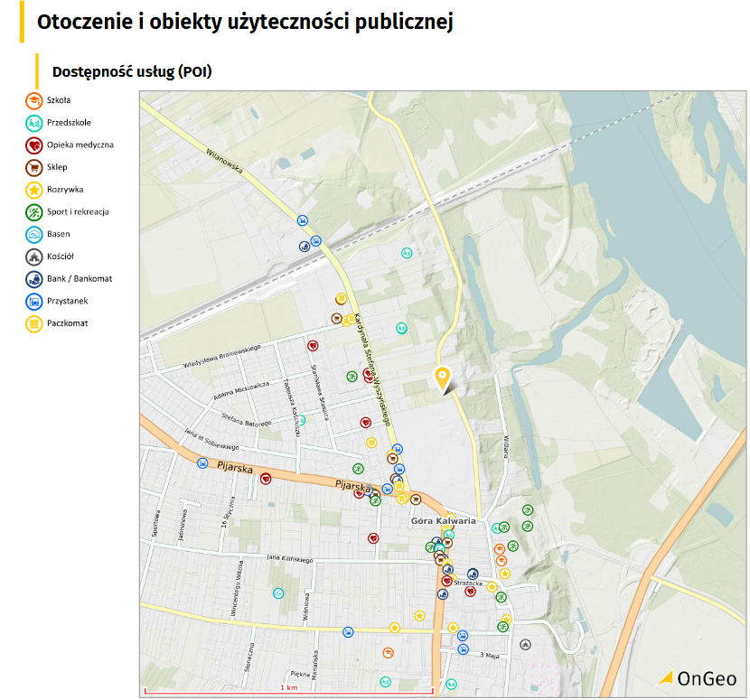Viewport: 750px width, 700px height.
Task: Click the 1 km scale bar
Action: click(x=288, y=691)
